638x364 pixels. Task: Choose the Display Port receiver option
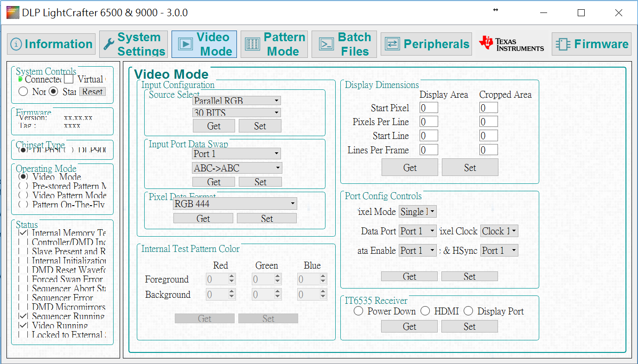[468, 311]
